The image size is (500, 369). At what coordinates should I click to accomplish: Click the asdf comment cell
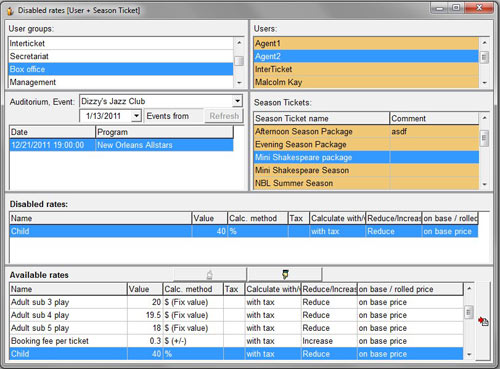(434, 131)
